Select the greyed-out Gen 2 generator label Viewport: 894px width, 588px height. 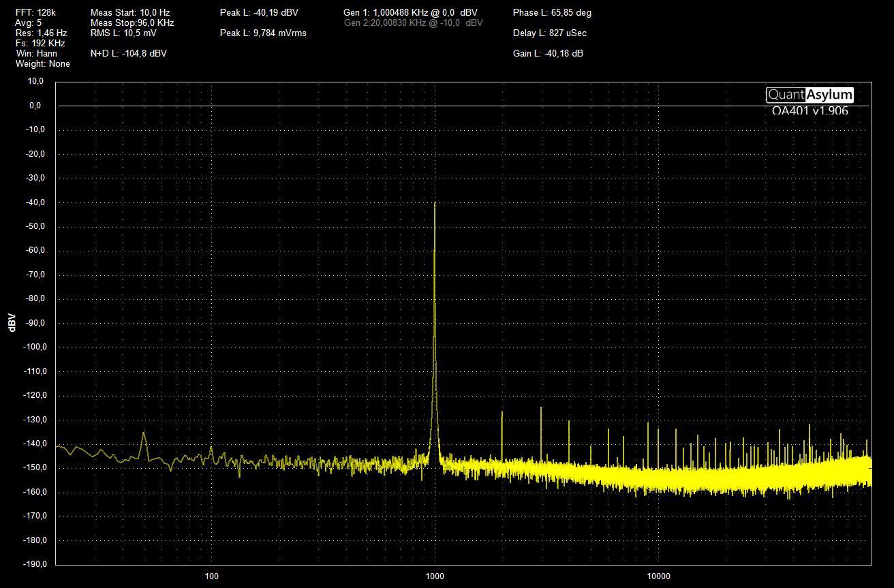point(413,22)
